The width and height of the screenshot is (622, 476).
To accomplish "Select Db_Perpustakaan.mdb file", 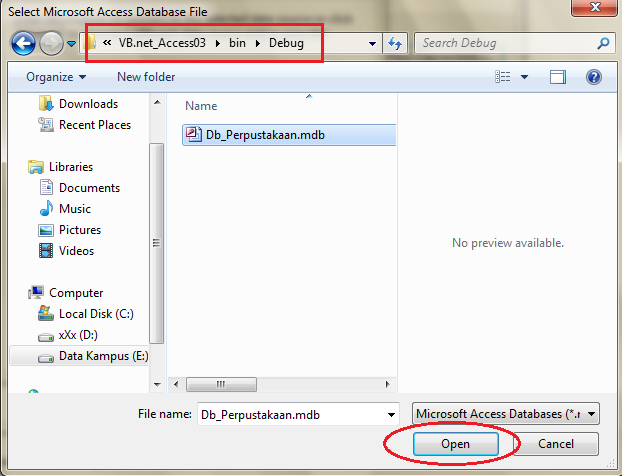I will point(289,135).
